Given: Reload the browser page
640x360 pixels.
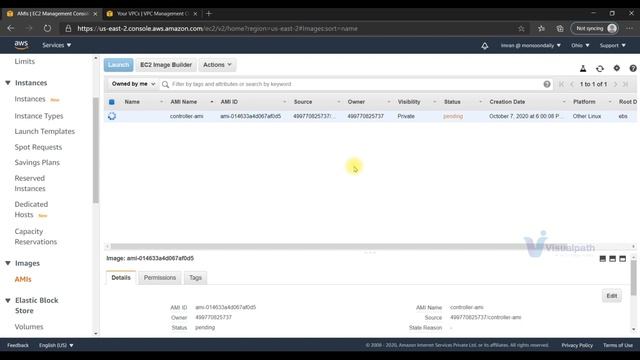Looking at the screenshot, I should click(x=47, y=28).
